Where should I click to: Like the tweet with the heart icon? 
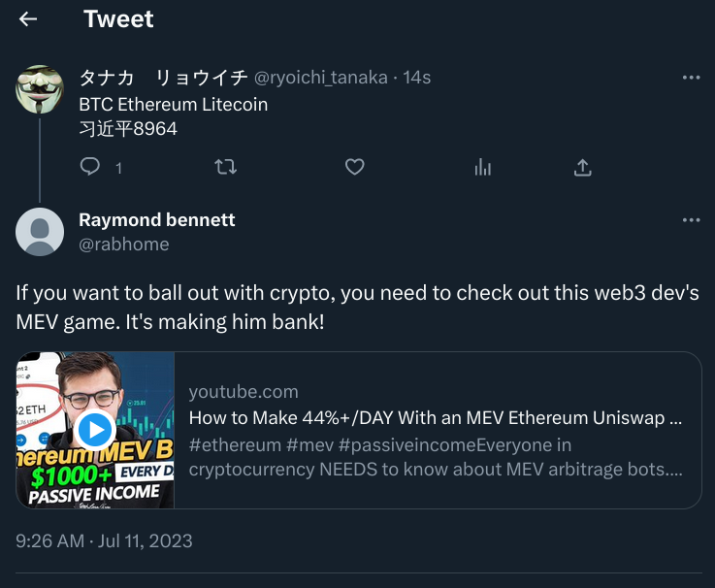pos(355,167)
